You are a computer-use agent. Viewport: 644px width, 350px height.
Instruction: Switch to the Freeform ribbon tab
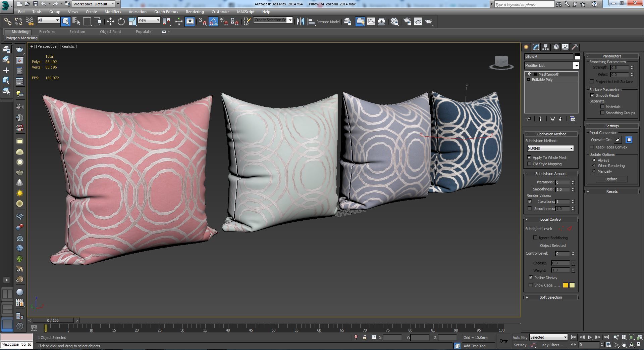(x=47, y=32)
